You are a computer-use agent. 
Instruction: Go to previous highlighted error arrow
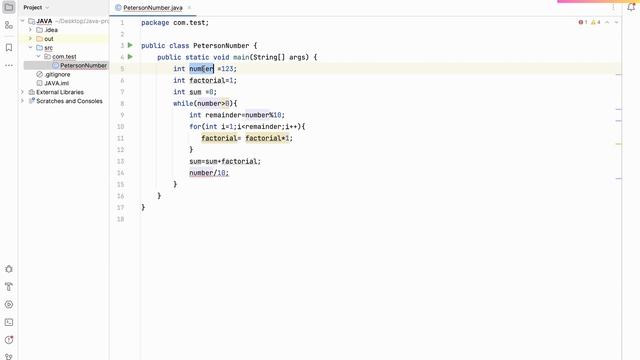coord(607,22)
